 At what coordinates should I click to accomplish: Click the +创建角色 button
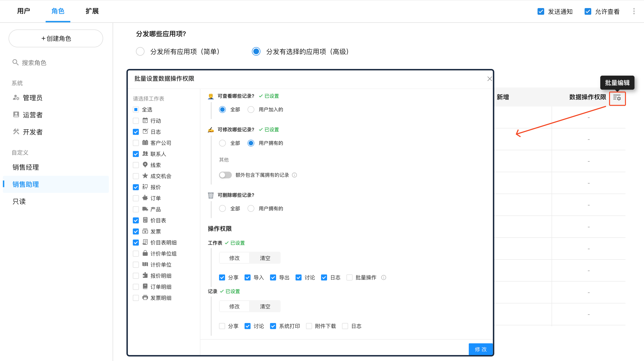[56, 39]
